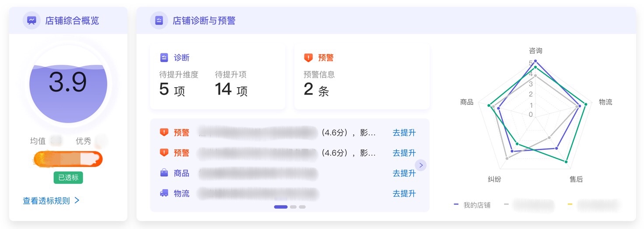Click the purple icon beside 诊断 title
Image resolution: width=644 pixels, height=229 pixels.
[x=164, y=58]
